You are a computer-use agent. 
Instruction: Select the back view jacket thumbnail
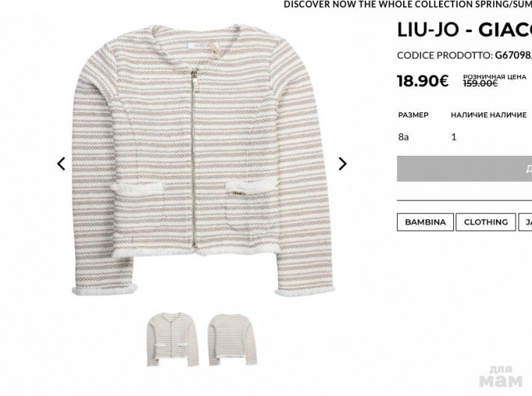[x=233, y=339]
